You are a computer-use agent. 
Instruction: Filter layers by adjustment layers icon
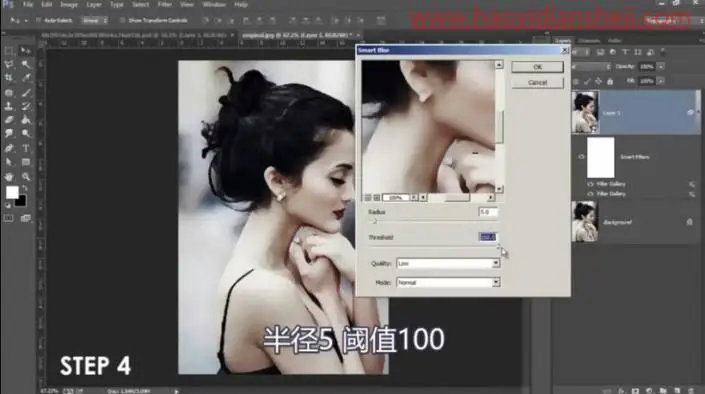[x=612, y=52]
